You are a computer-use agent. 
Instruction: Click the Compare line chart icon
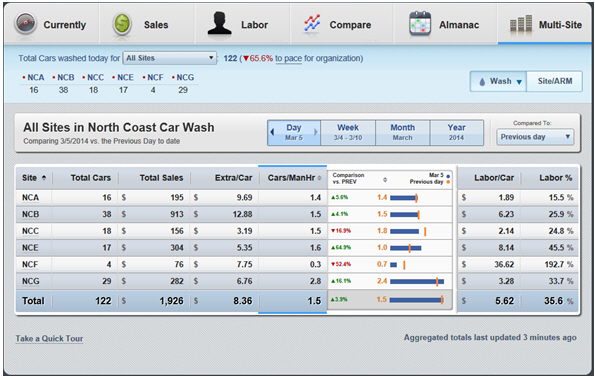(x=312, y=25)
